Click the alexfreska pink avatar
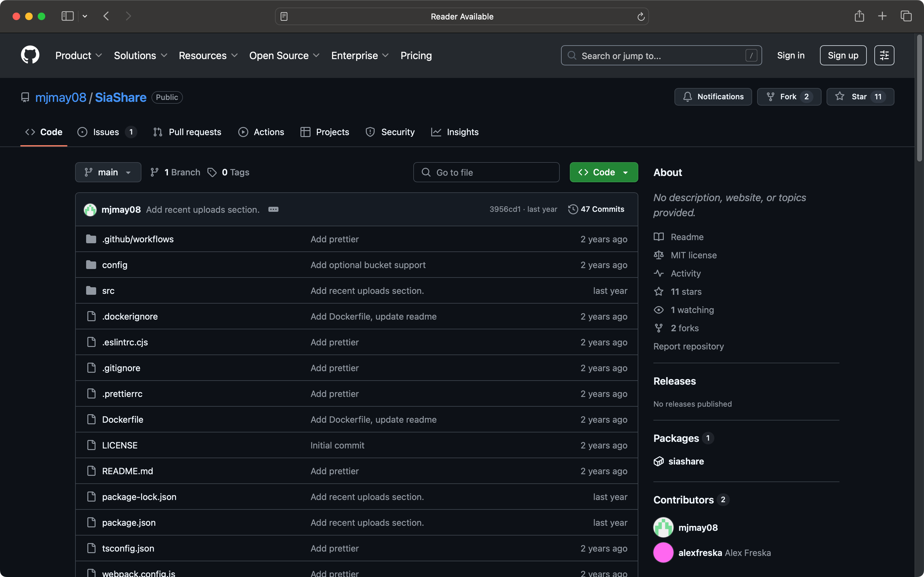924x577 pixels. click(663, 552)
